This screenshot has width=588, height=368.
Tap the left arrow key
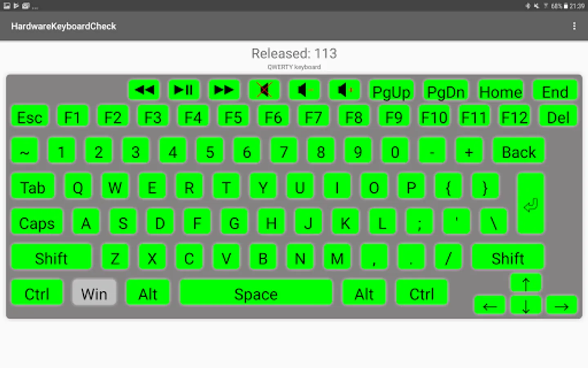pos(490,305)
